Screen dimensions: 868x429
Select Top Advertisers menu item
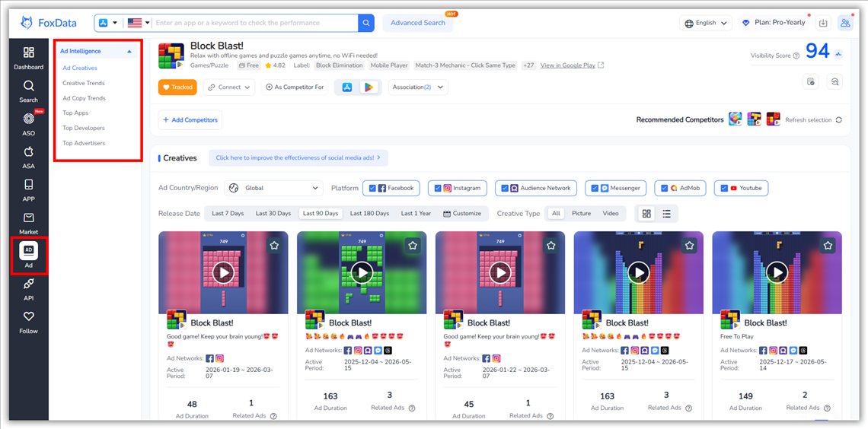(84, 143)
